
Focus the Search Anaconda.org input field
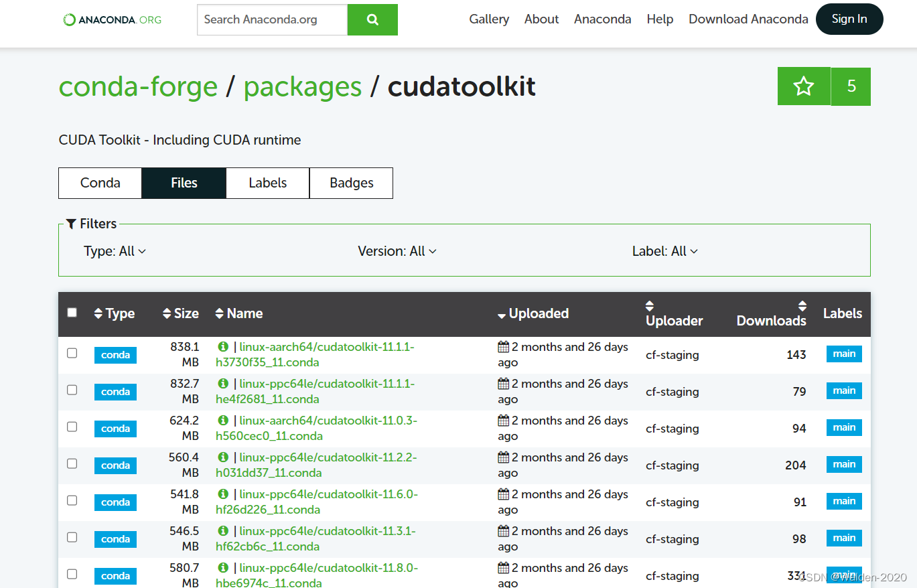click(x=272, y=19)
